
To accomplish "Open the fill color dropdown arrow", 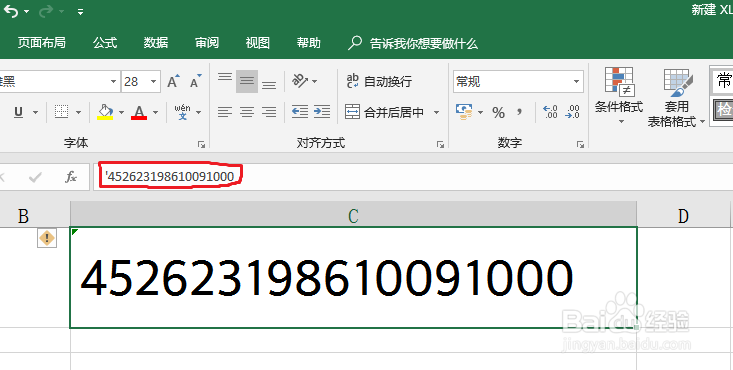I will (121, 112).
